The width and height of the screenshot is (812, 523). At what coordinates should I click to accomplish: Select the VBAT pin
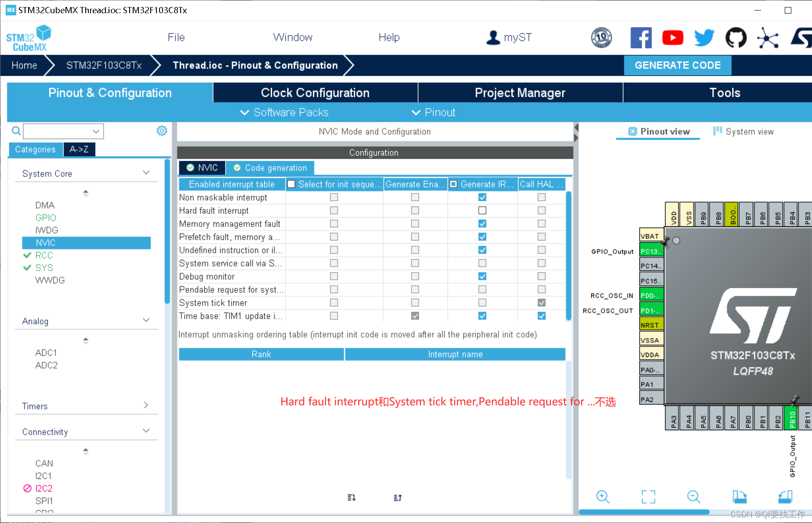[651, 236]
